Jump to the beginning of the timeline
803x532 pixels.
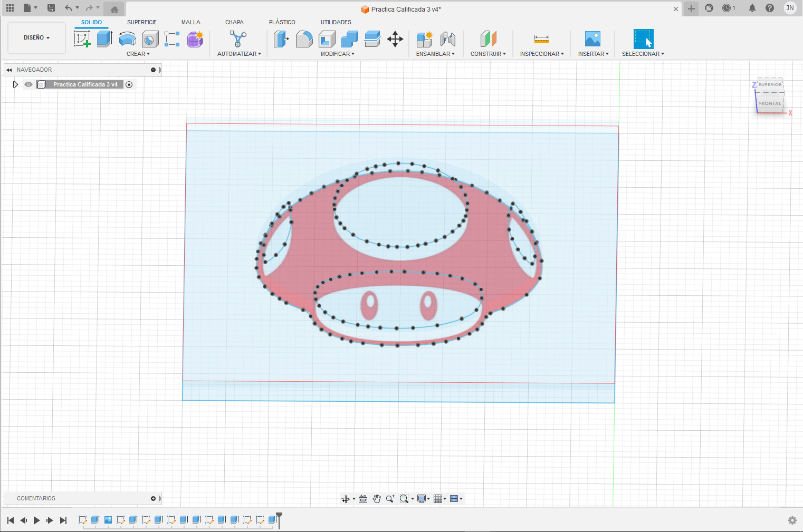pos(11,520)
